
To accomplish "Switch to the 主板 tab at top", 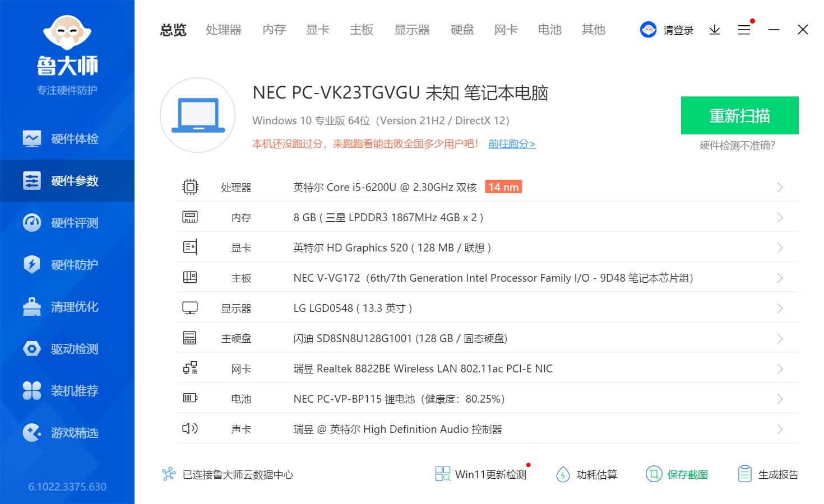I will 362,30.
